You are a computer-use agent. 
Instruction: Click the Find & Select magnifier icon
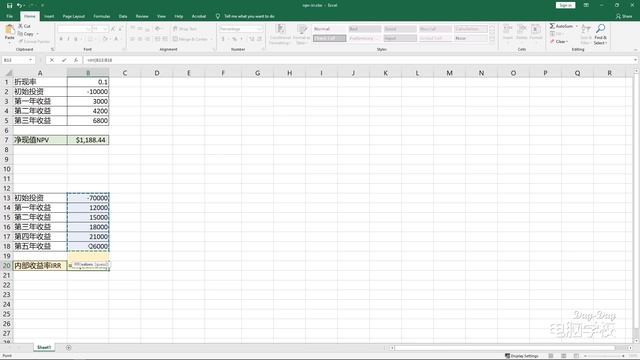tap(600, 29)
